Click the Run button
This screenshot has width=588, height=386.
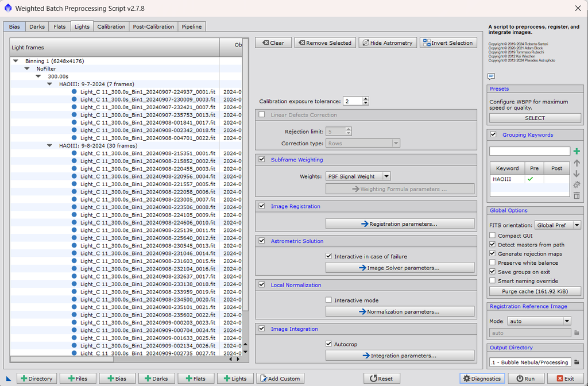(525, 379)
